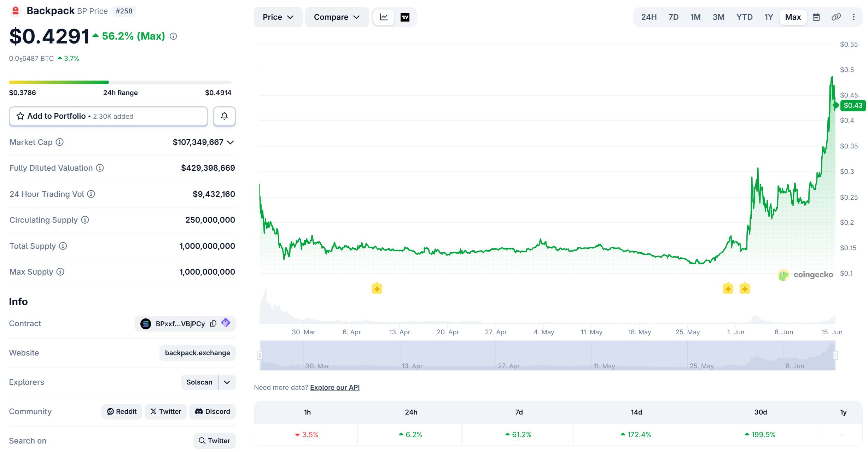
Task: Click the Backpack red logo icon
Action: 15,11
